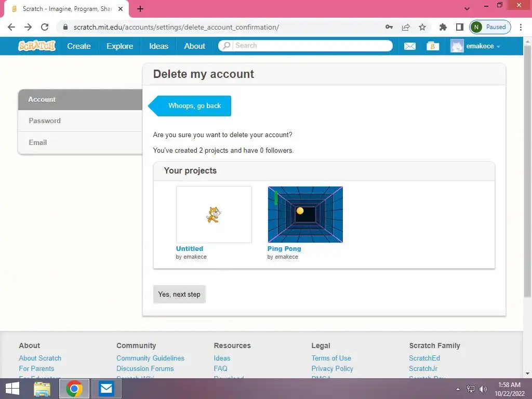Open the Community Guidelines link
The image size is (532, 399).
(x=150, y=358)
